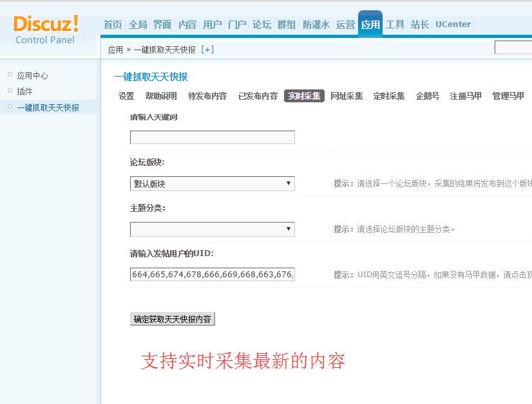This screenshot has width=532, height=404.
Task: Open 插件 in the sidebar
Action: pyautogui.click(x=24, y=91)
